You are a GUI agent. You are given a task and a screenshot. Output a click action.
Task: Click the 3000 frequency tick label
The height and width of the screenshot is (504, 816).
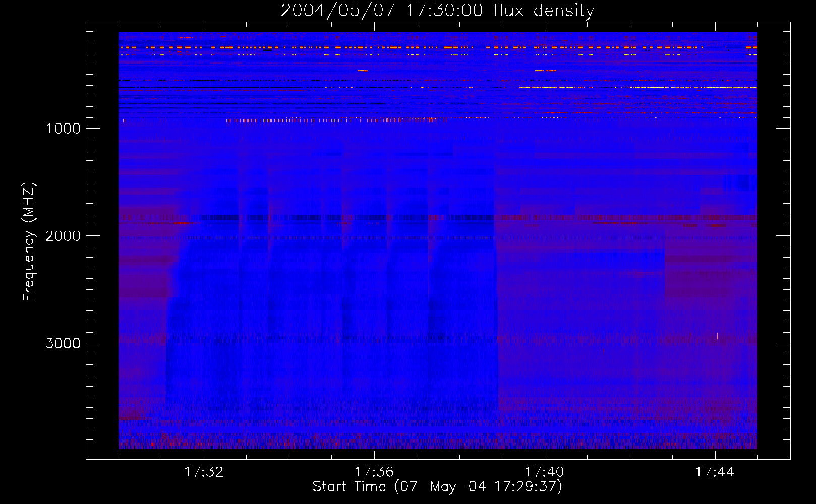coord(64,343)
